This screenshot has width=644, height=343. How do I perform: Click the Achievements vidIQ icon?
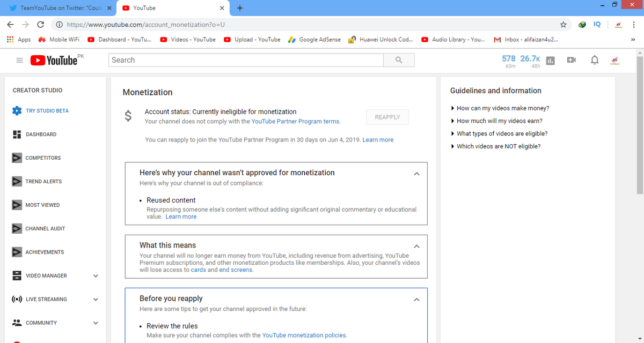tap(17, 252)
